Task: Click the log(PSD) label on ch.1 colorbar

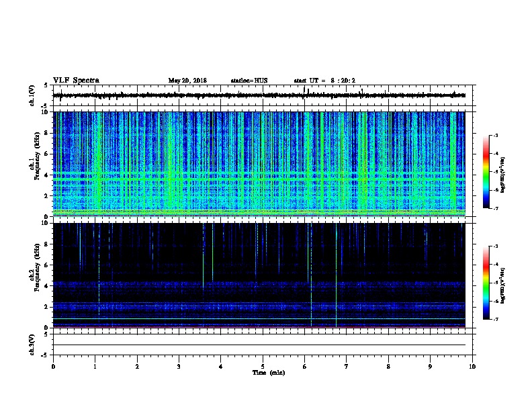Action: [502, 175]
